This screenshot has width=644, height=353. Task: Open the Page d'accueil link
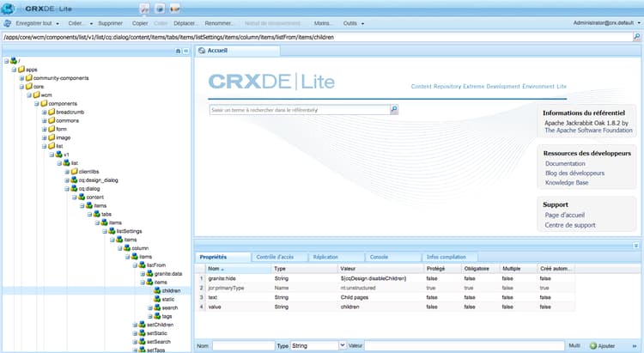tap(564, 215)
